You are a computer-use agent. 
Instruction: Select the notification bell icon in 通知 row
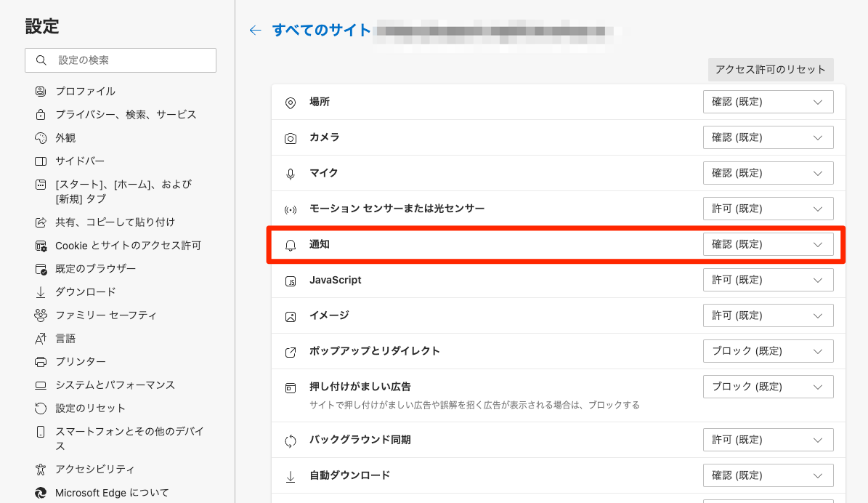pos(291,244)
